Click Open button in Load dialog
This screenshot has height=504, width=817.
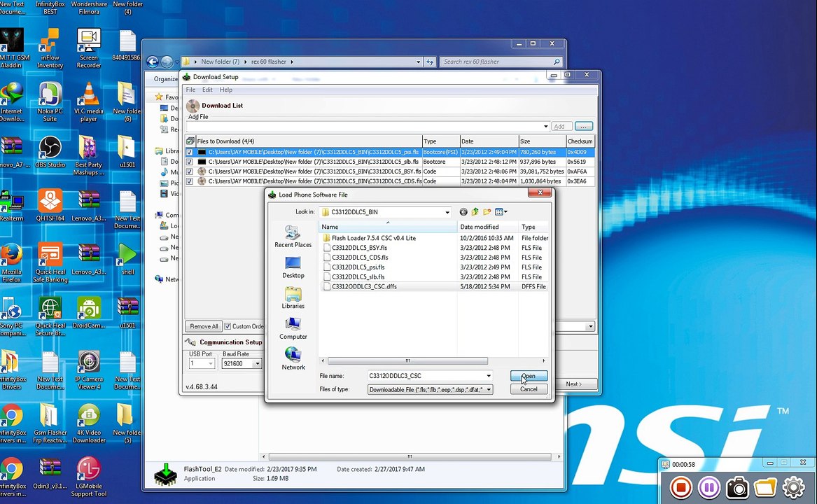(x=529, y=376)
